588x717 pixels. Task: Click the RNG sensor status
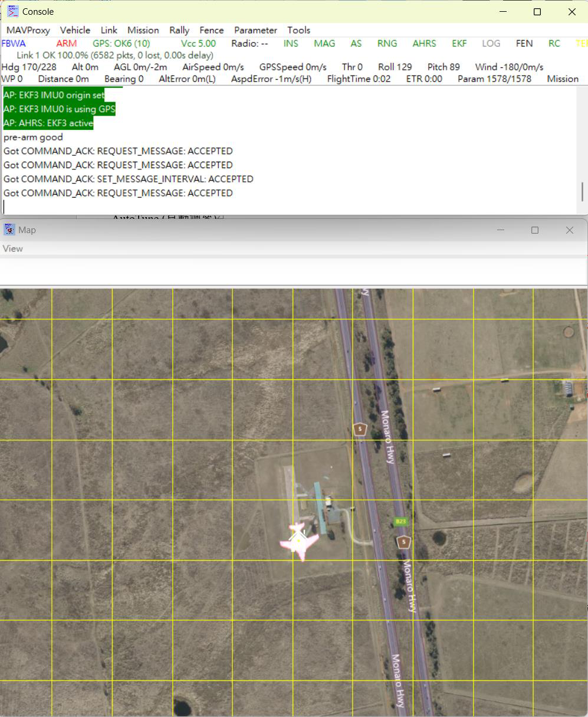387,43
